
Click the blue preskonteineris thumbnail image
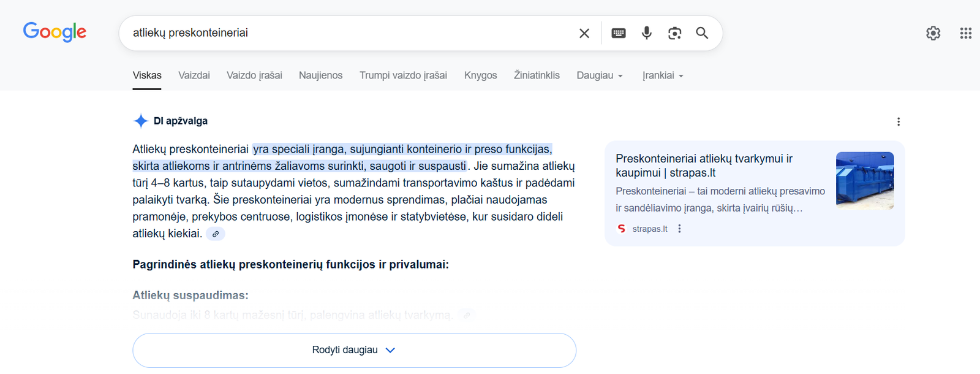point(864,180)
